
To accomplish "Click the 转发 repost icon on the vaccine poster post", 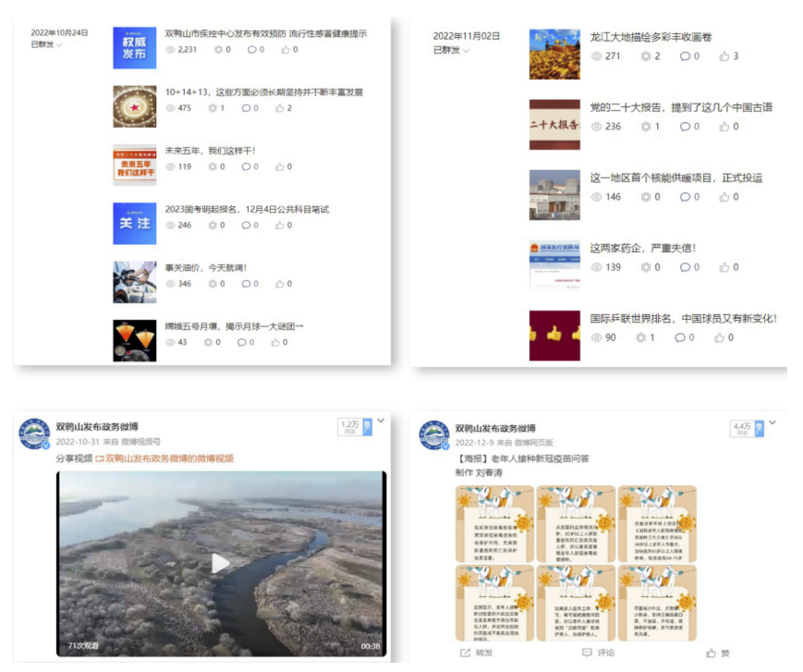I will [466, 653].
